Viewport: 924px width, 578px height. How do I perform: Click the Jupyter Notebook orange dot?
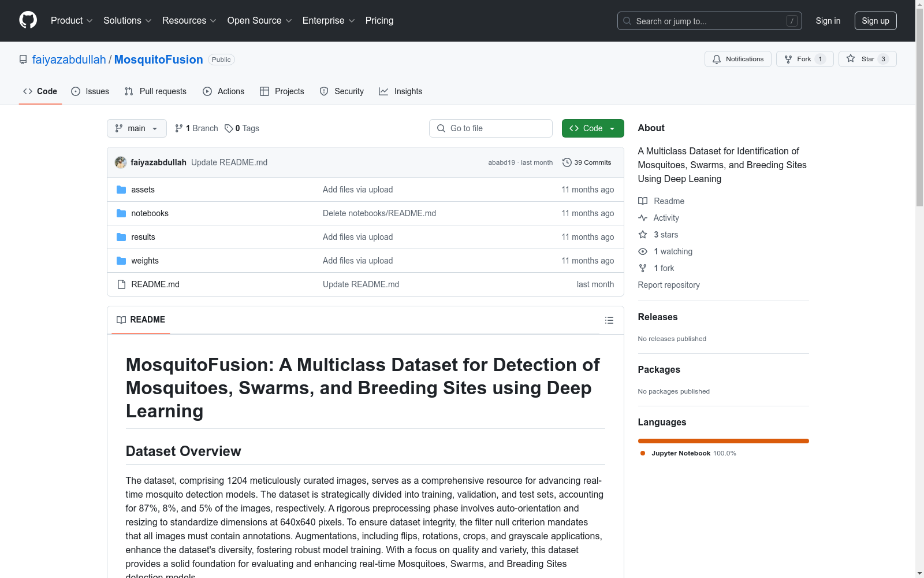(643, 453)
